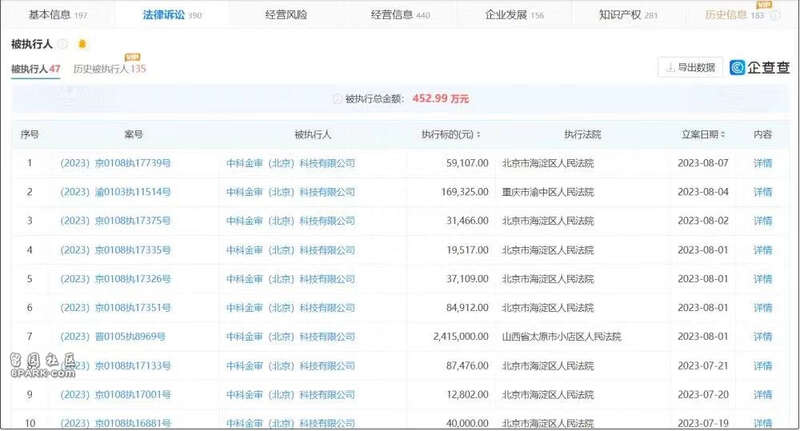Select court 山西省太原市小店区人民法院
800x431 pixels.
click(562, 337)
